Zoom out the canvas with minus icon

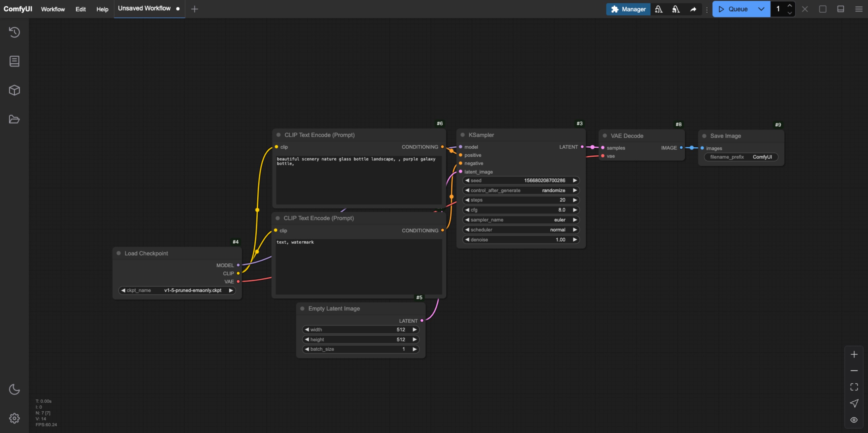click(x=854, y=370)
